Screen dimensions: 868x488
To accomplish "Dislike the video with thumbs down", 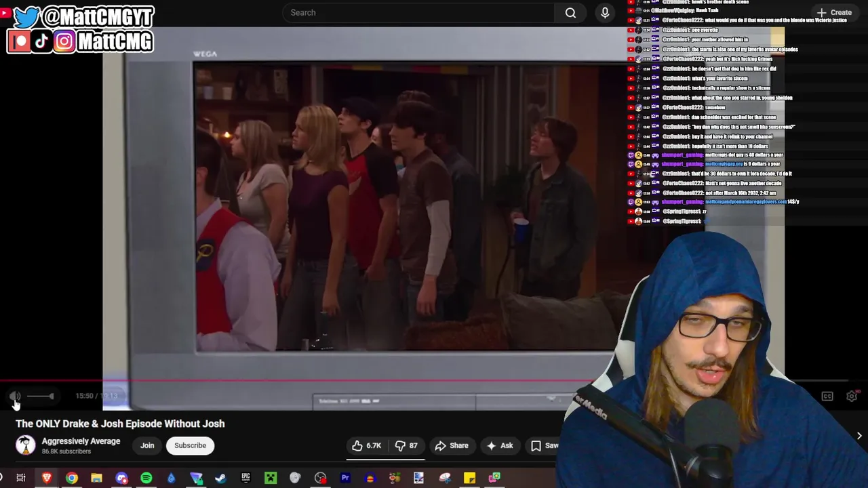I will [x=406, y=445].
